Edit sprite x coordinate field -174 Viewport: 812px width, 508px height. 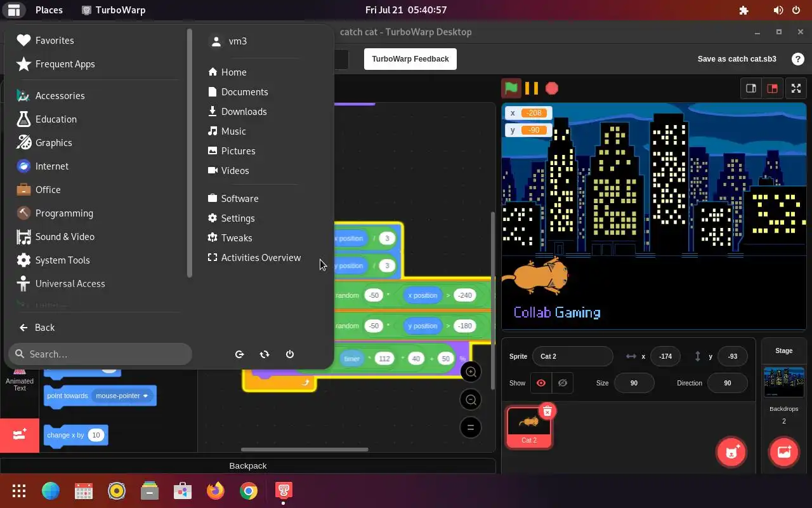[665, 356]
